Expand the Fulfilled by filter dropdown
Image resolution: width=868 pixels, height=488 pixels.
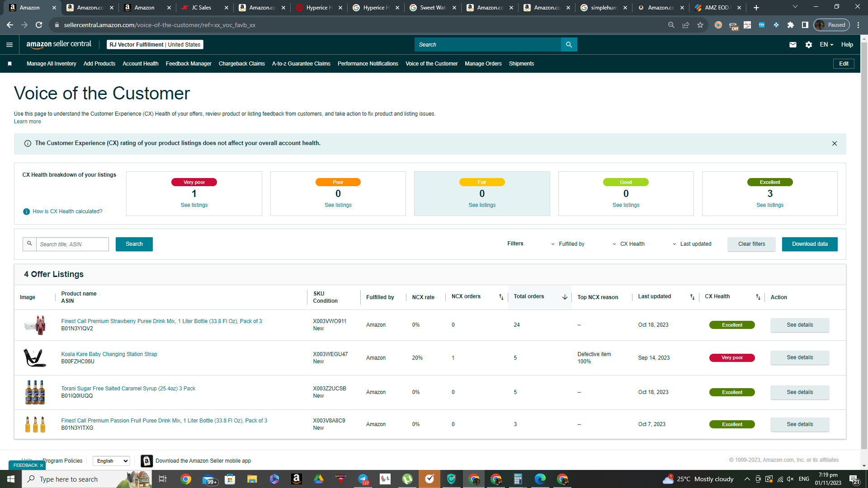pos(568,244)
